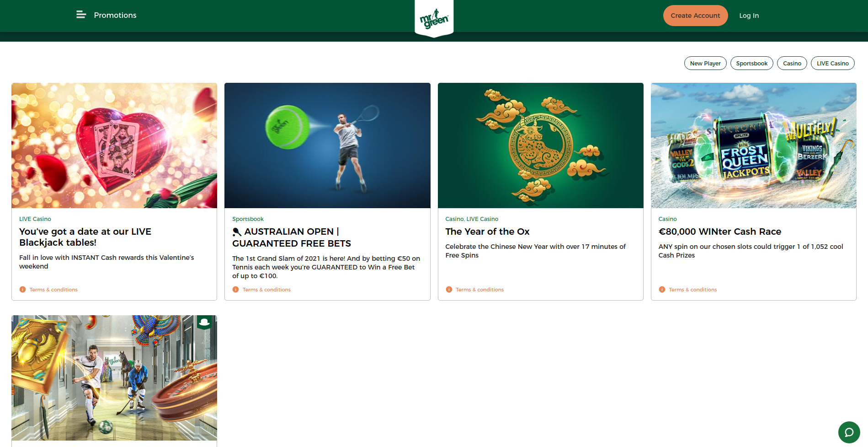Click the Promotions header label
Screen dimensions: 868x447
(x=115, y=15)
